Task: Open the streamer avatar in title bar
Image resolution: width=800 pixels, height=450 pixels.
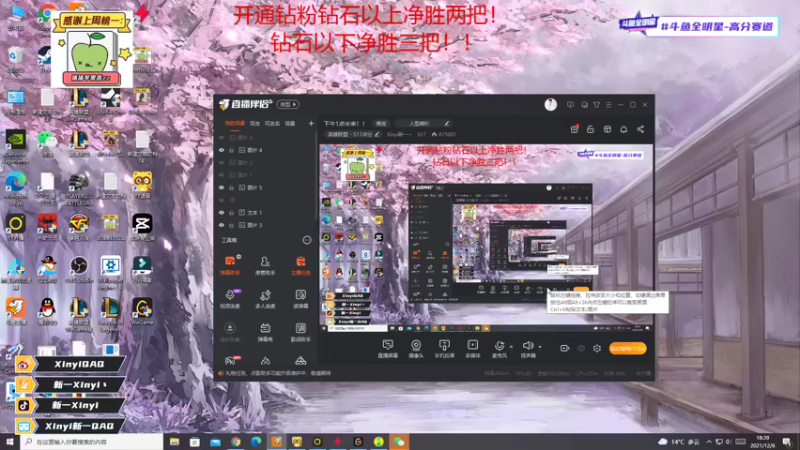Action: tap(551, 105)
